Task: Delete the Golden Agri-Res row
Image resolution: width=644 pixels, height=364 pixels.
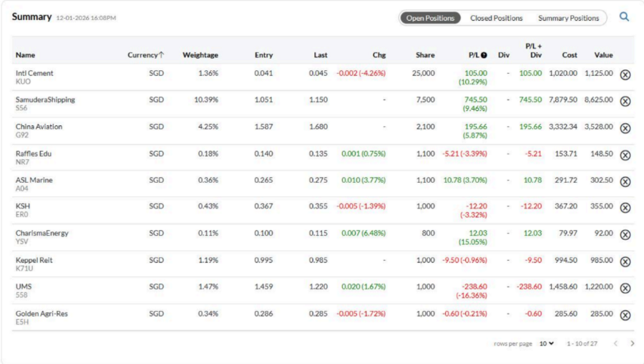Action: click(625, 315)
